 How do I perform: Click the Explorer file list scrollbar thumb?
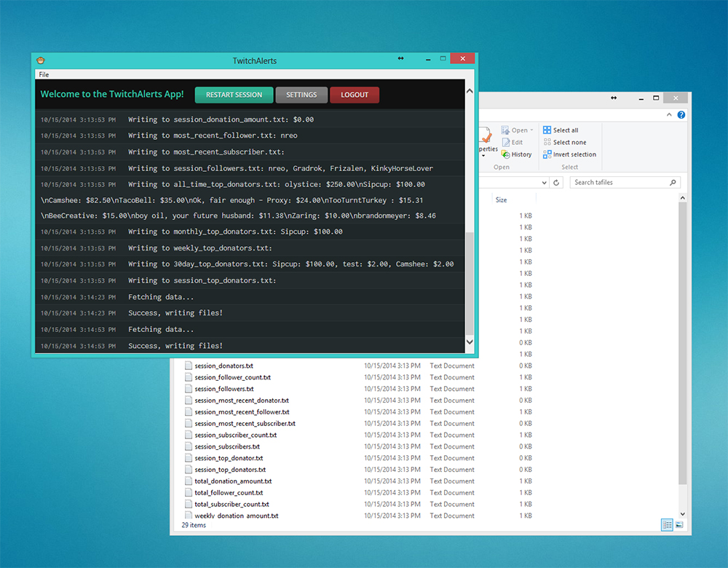683,344
